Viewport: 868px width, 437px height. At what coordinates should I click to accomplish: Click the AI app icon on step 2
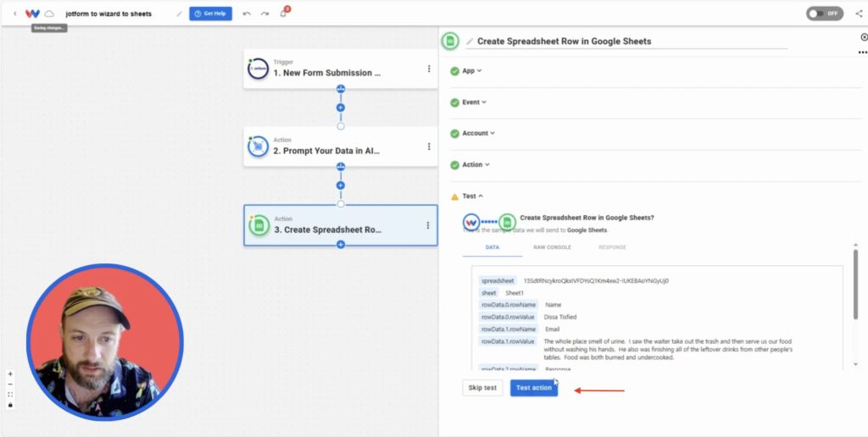258,147
